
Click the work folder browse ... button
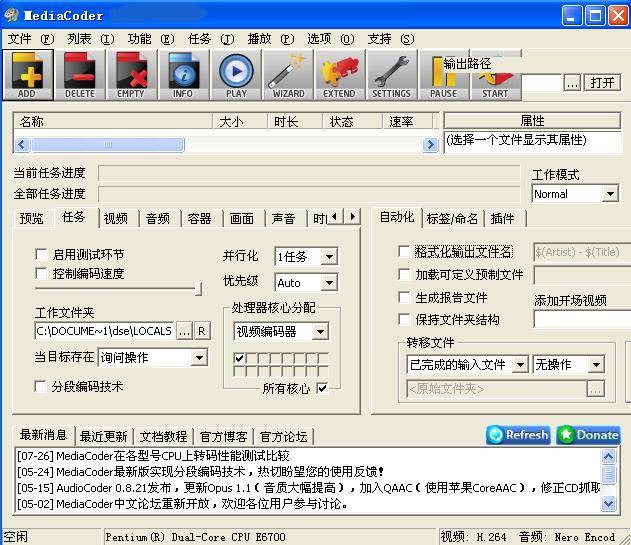(184, 331)
